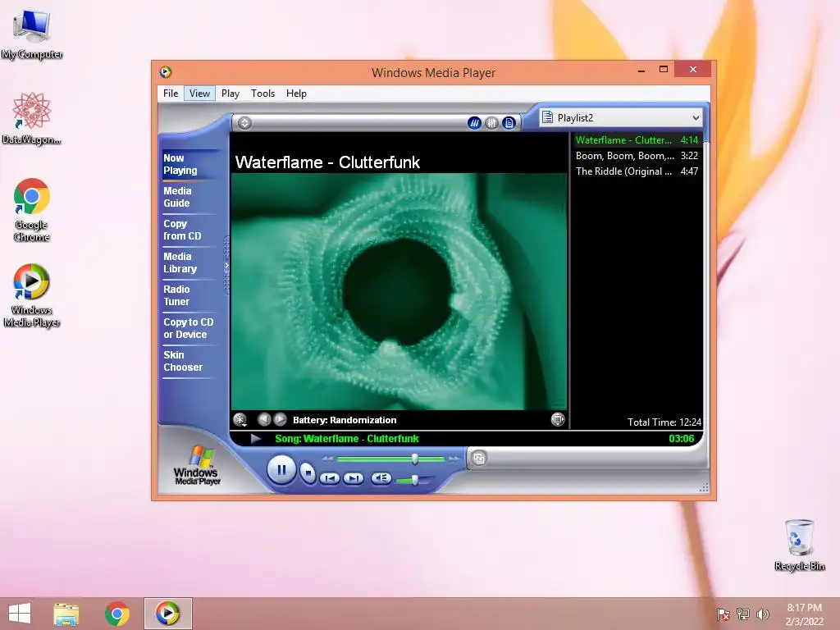Open Copy to CD or Device tab
Image resolution: width=840 pixels, height=630 pixels.
pyautogui.click(x=188, y=328)
